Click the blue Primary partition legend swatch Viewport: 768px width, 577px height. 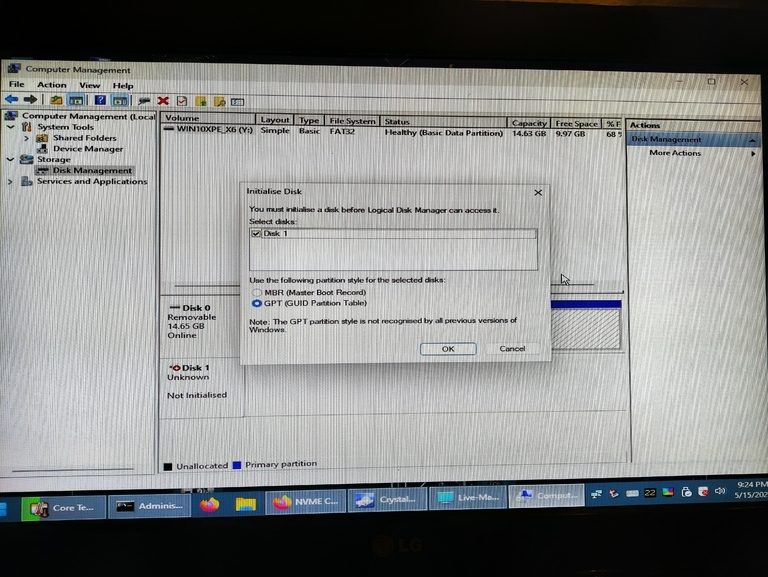tap(236, 464)
